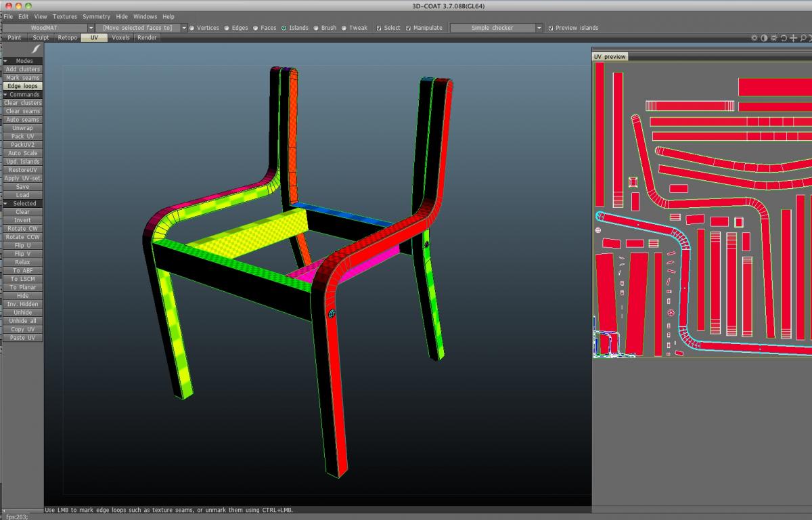Select the Vertices radio button
The height and width of the screenshot is (520, 812).
click(192, 28)
